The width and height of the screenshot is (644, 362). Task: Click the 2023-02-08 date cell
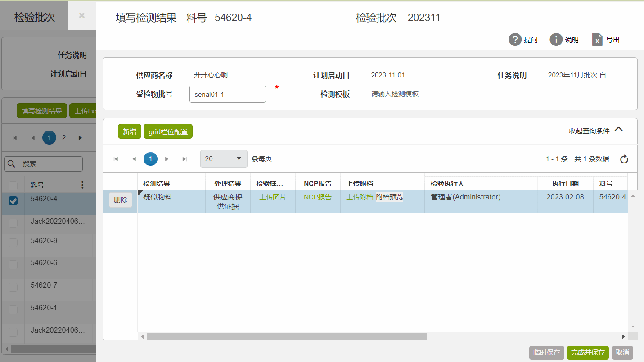point(565,201)
